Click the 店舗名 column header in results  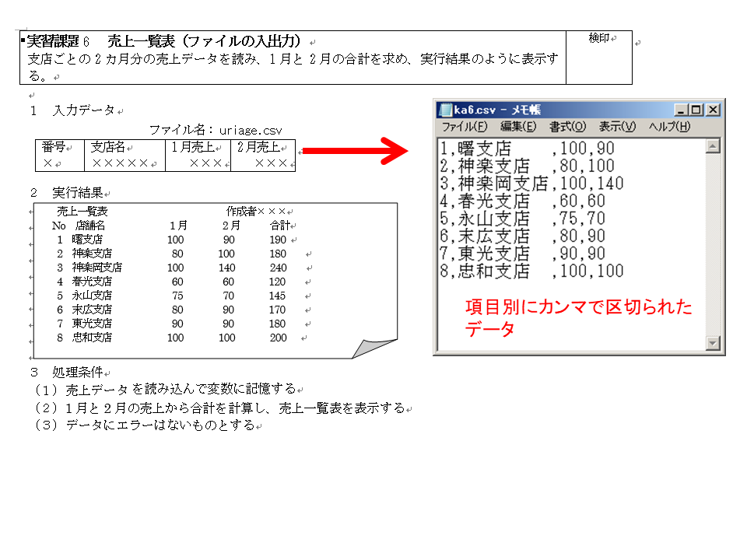coord(90,226)
